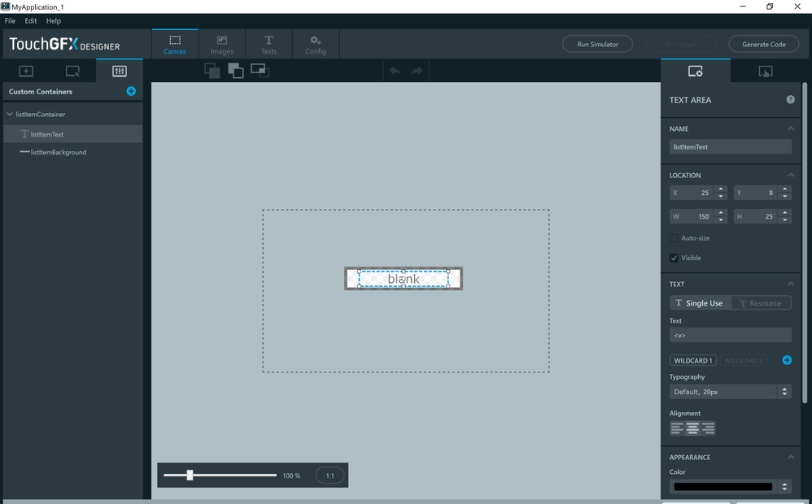Collapse the APPEARANCE section
This screenshot has width=812, height=504.
point(791,457)
